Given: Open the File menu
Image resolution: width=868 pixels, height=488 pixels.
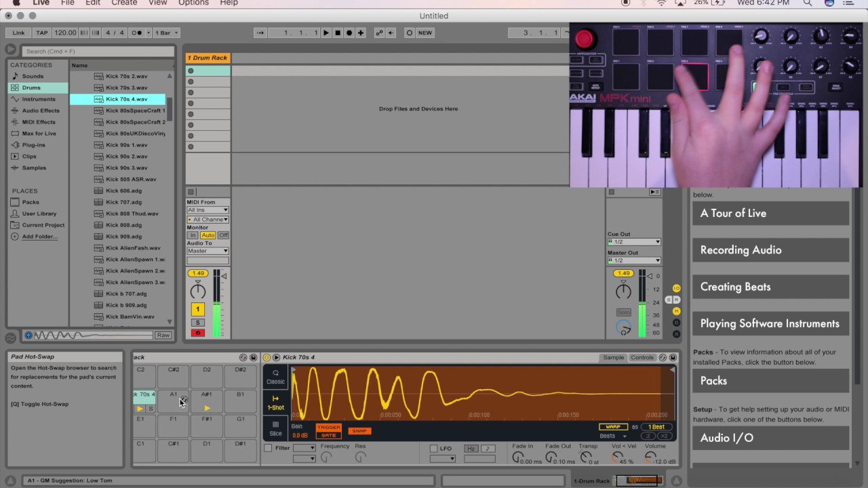Looking at the screenshot, I should (68, 3).
